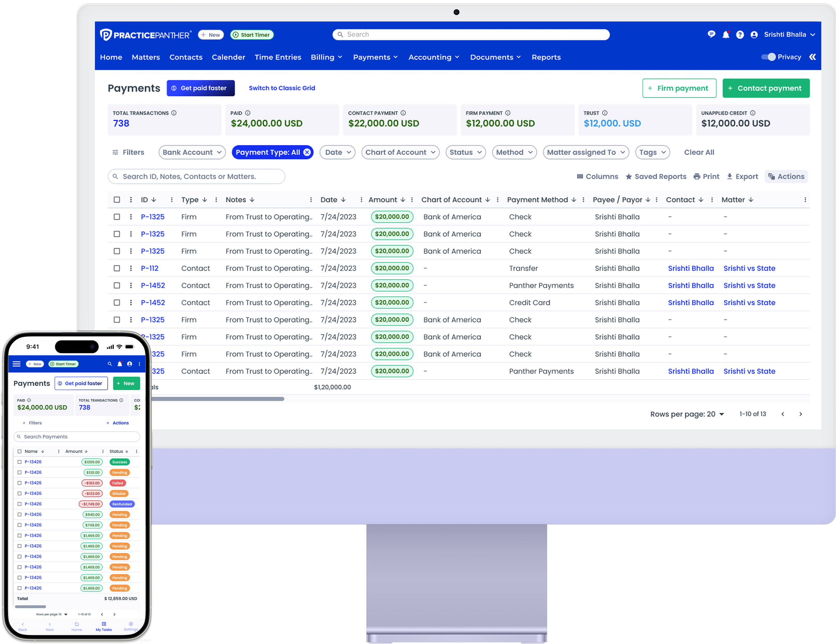Open the Billing menu
The width and height of the screenshot is (836, 644).
point(326,57)
